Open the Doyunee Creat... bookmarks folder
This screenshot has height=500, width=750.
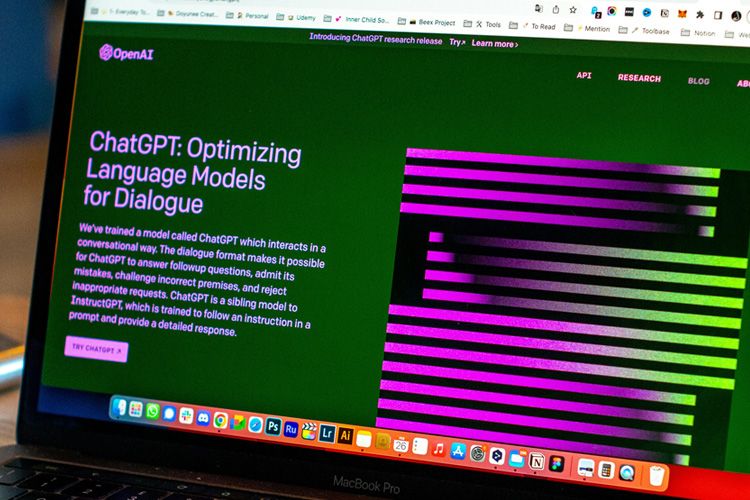click(x=188, y=14)
